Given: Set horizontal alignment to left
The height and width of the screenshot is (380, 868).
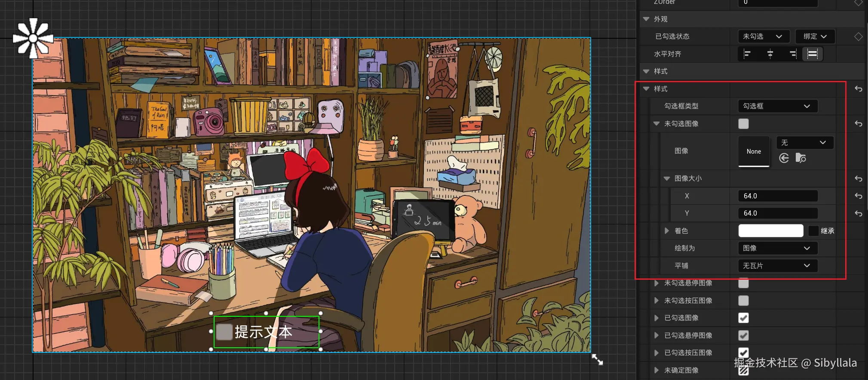Looking at the screenshot, I should click(x=747, y=54).
